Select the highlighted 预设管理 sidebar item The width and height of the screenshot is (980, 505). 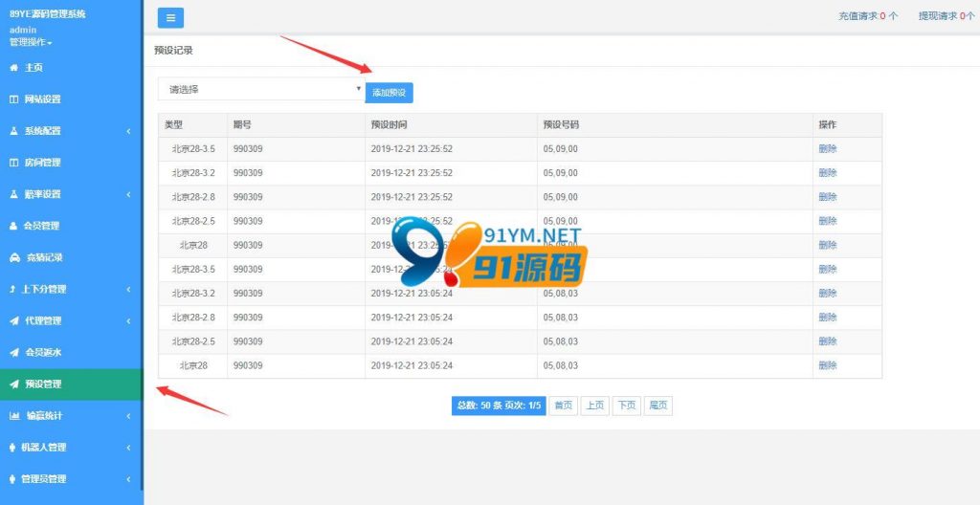[71, 384]
